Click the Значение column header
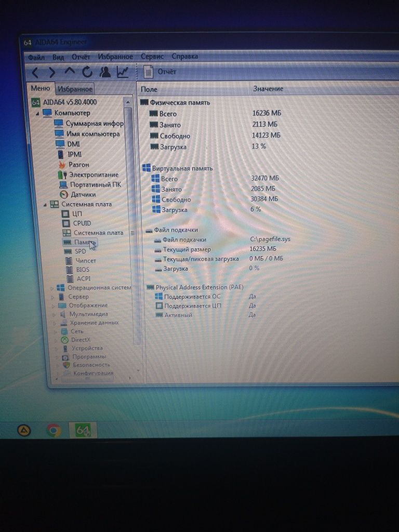Screen dimensions: 399x532 pyautogui.click(x=324, y=89)
